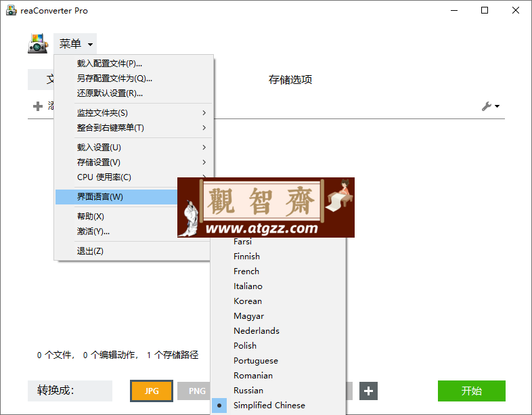Select French interface language

click(x=278, y=271)
